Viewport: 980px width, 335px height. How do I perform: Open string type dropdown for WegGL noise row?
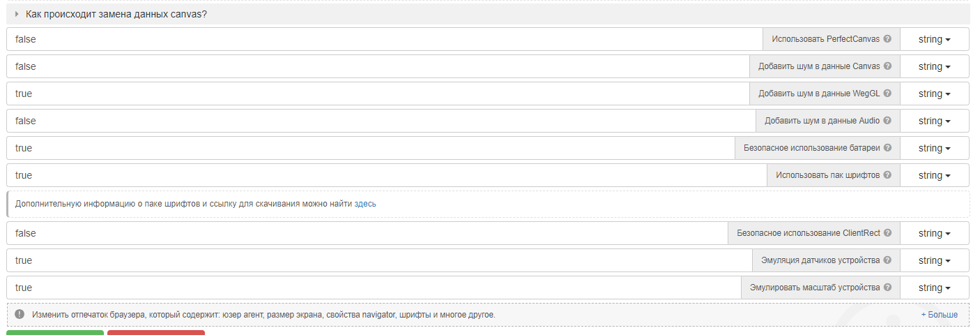934,94
